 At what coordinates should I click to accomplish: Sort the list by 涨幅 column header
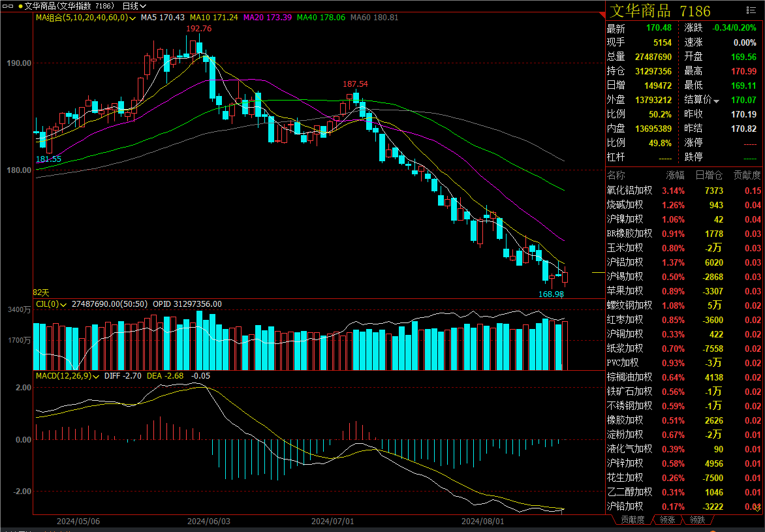(675, 176)
